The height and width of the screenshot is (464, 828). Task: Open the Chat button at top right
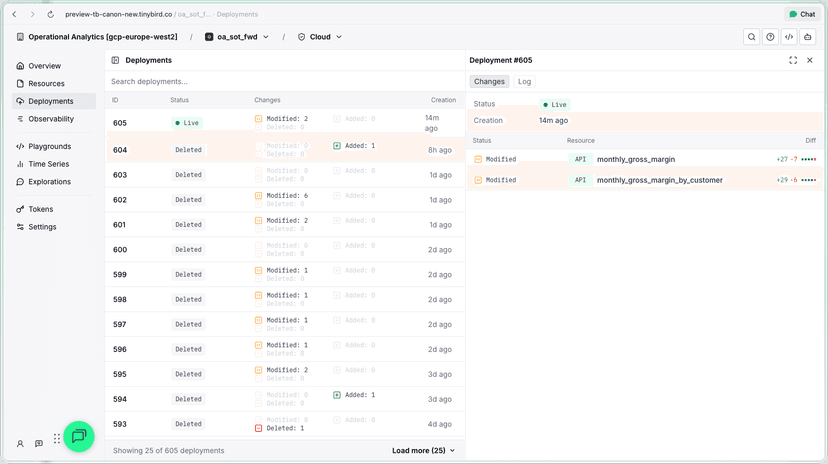[x=802, y=14]
